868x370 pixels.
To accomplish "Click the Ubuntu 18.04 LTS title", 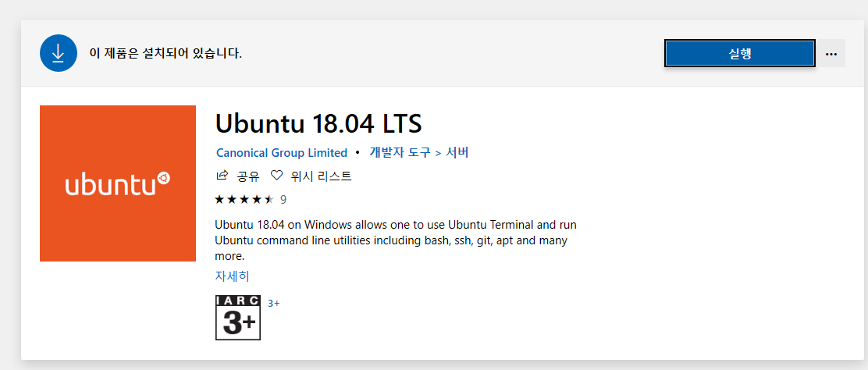I will click(318, 124).
